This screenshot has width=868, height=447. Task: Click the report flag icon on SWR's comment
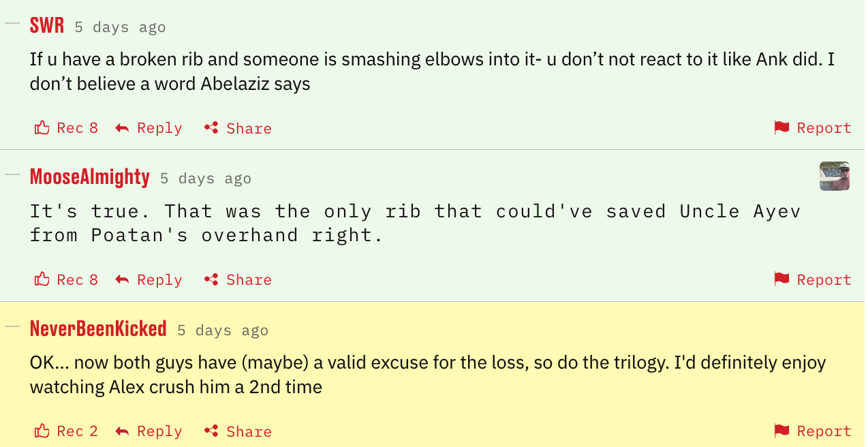tap(781, 127)
